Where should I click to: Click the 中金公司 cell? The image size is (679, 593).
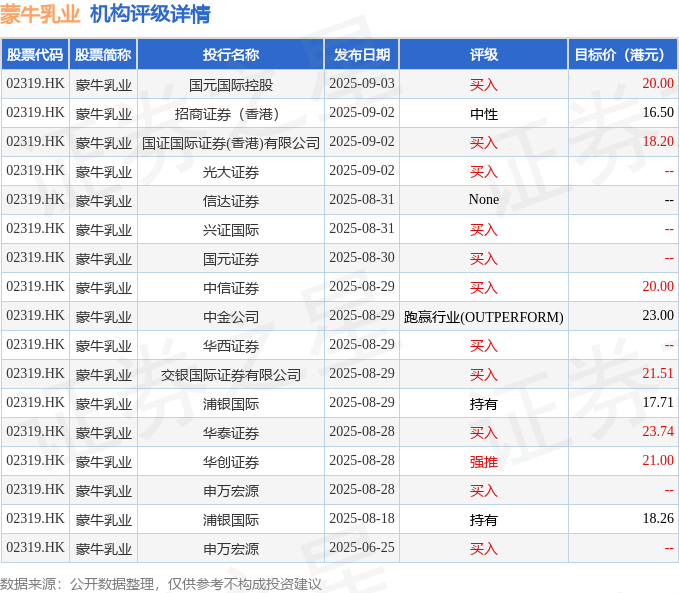click(231, 317)
